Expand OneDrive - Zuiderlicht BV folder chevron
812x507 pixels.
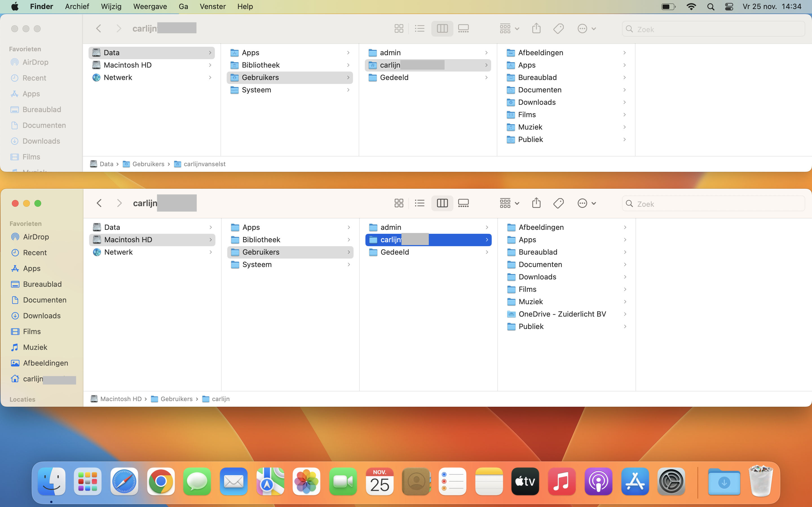[625, 314]
